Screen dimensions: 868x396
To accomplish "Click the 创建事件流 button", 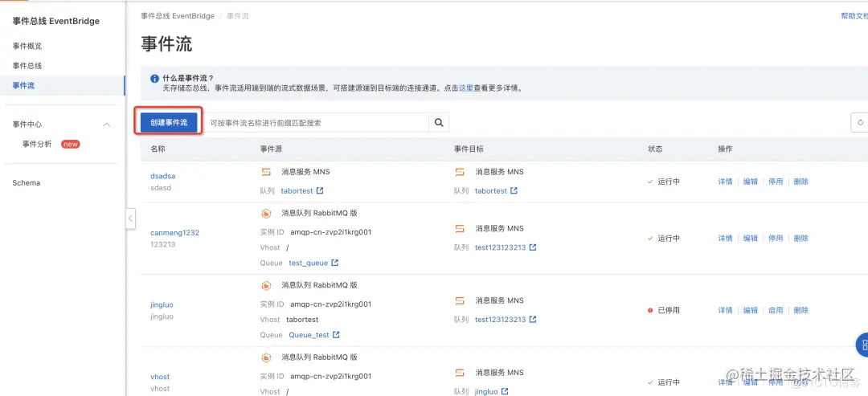I will coord(169,122).
